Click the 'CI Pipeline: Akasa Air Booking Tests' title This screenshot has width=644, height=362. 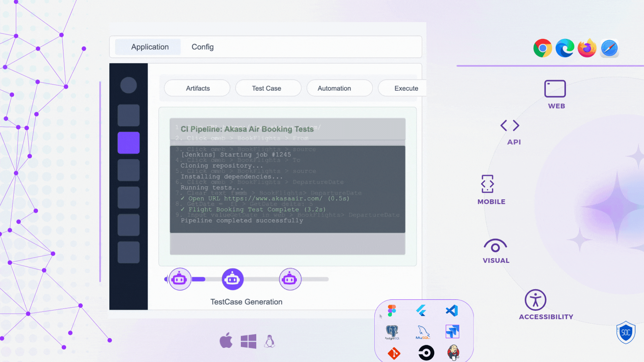247,129
